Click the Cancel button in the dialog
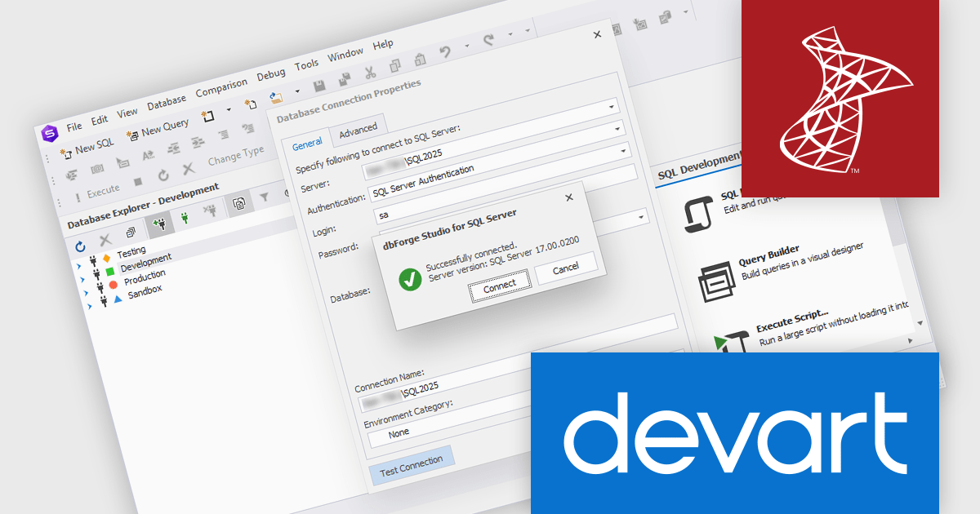Screen dimensions: 980x514 [x=566, y=268]
